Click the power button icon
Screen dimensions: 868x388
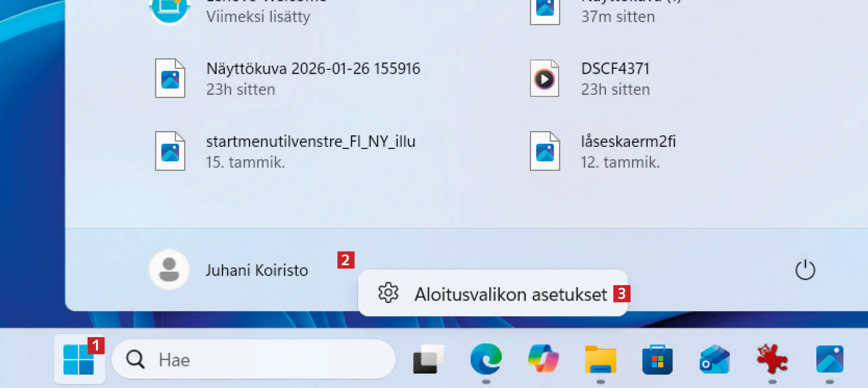805,270
